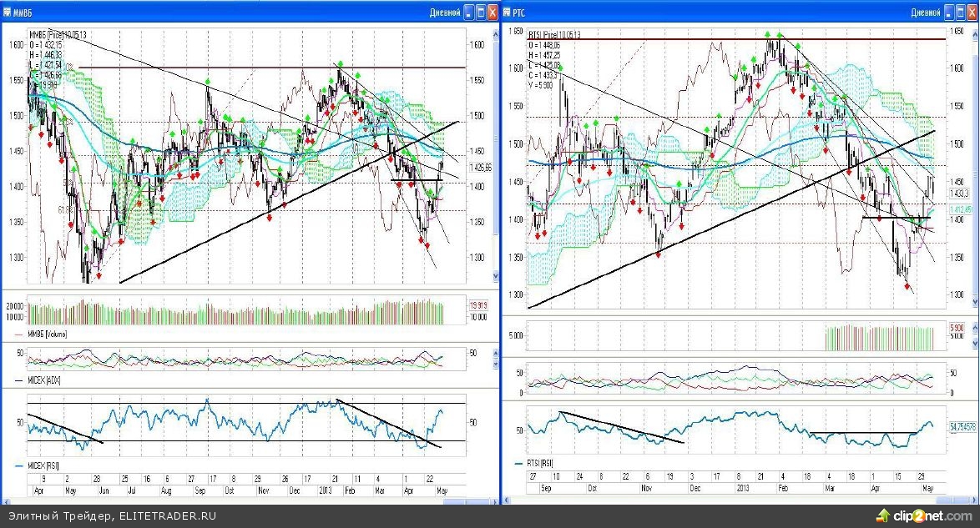Click the ММВБ window title bar icon

[8, 13]
